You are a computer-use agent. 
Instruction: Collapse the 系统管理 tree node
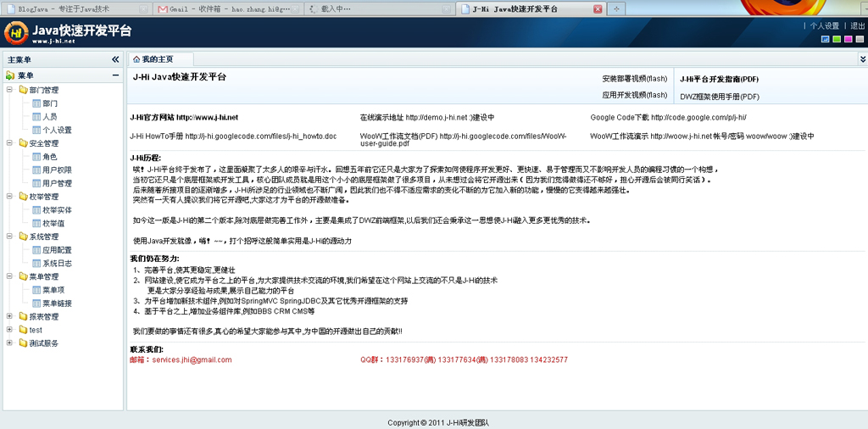(9, 237)
